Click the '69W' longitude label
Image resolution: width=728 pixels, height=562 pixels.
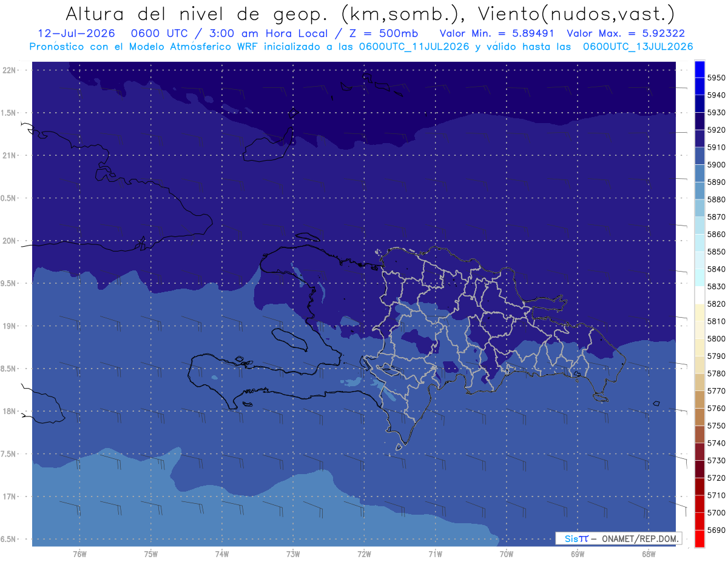pyautogui.click(x=578, y=554)
